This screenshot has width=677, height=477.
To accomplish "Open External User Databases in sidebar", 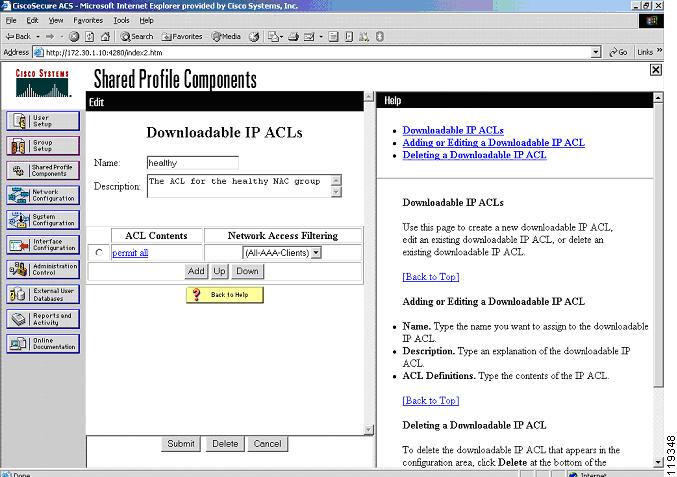I will pyautogui.click(x=43, y=294).
